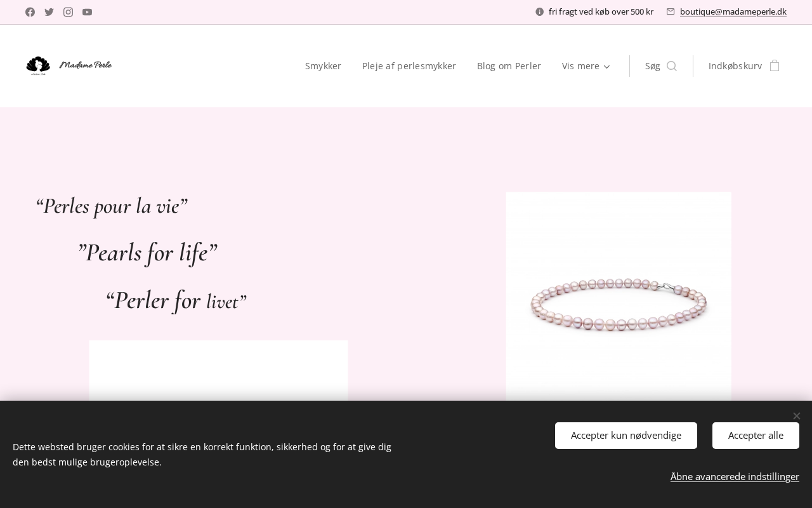Expand the Vis mere dropdown
The width and height of the screenshot is (812, 508).
coord(586,66)
